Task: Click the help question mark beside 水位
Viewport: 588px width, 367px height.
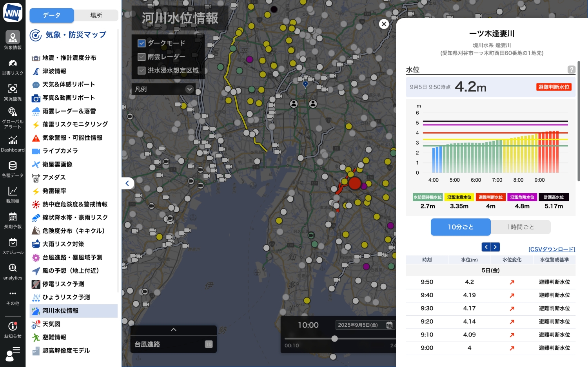Action: pyautogui.click(x=571, y=70)
